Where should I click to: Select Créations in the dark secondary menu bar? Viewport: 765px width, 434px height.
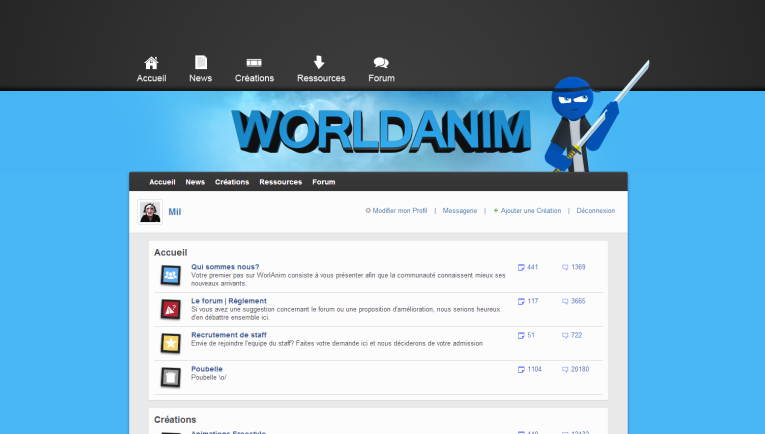[x=232, y=182]
